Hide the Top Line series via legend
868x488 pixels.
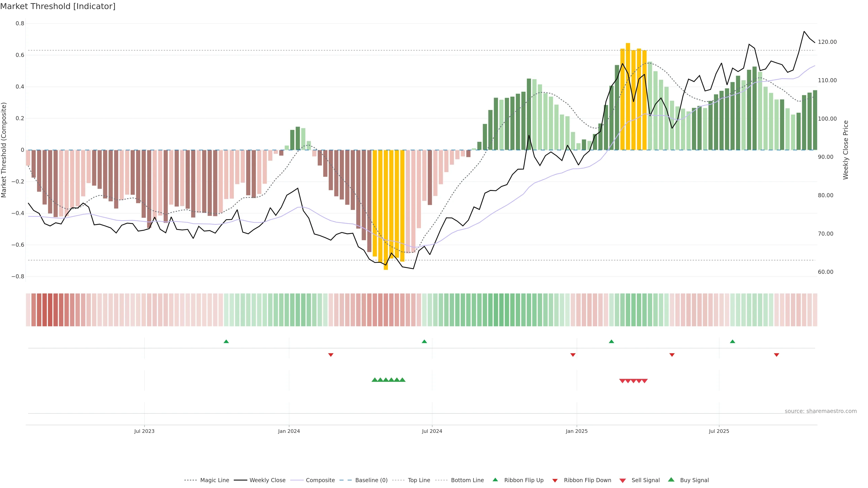pyautogui.click(x=419, y=480)
